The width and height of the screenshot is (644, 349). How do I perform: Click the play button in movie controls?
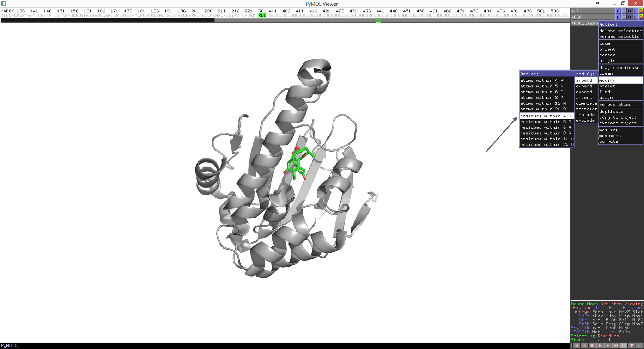pos(600,346)
